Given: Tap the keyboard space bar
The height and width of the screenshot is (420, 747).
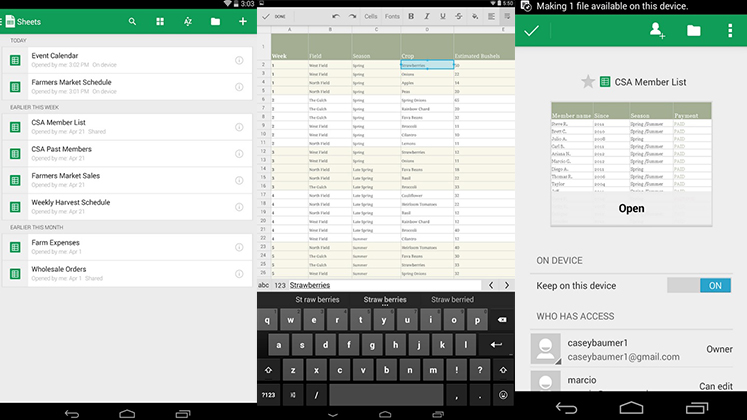Looking at the screenshot, I should pos(386,395).
